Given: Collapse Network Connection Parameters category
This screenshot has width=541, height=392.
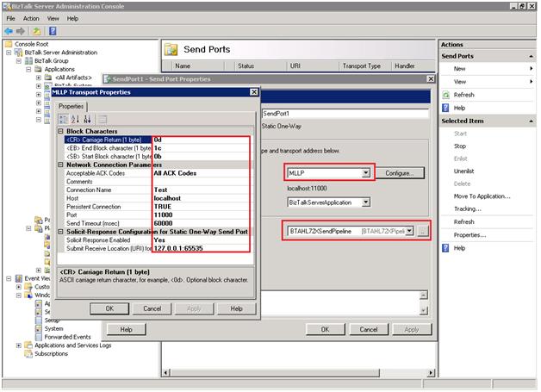Looking at the screenshot, I should pyautogui.click(x=60, y=165).
